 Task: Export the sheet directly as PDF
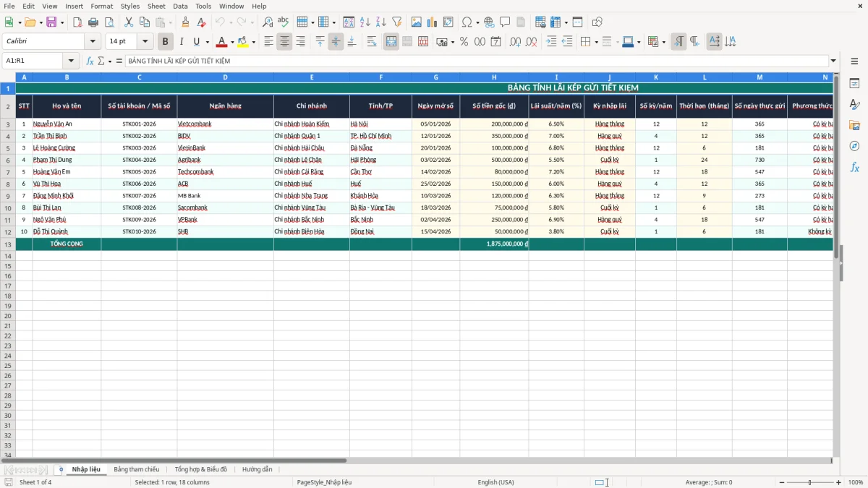(77, 22)
